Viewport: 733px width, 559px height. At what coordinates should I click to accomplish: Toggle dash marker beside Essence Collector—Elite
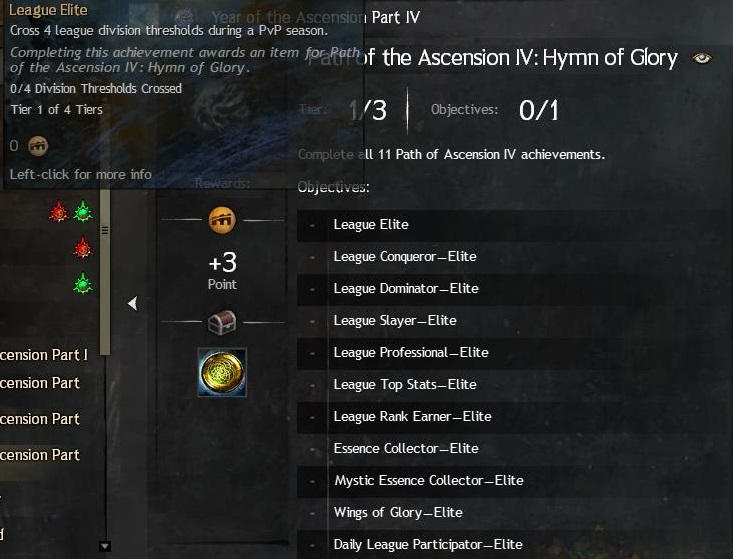[312, 450]
